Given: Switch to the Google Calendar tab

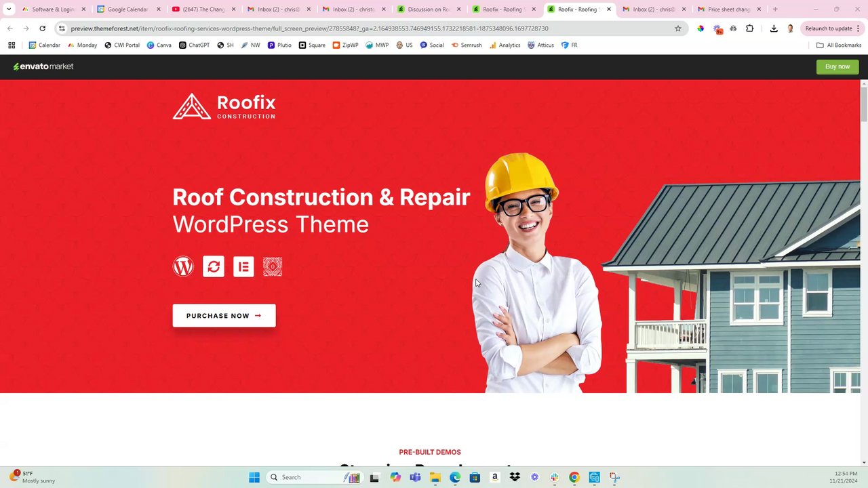Looking at the screenshot, I should coord(127,9).
